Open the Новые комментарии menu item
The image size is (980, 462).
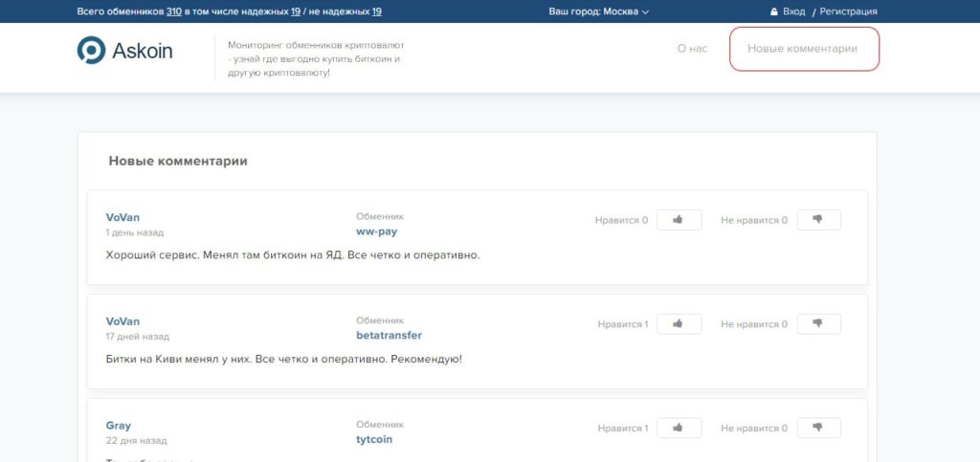click(803, 49)
